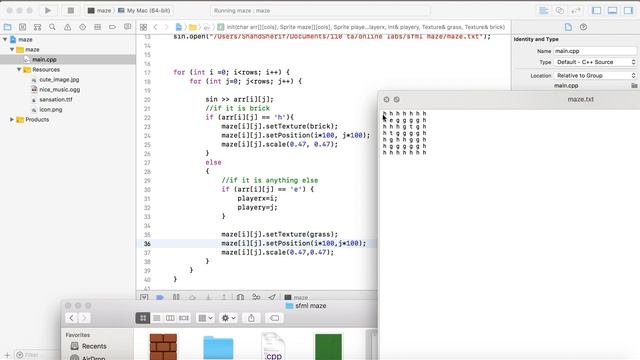Select the Assistant editor button
The height and width of the screenshot is (360, 640).
tap(560, 11)
